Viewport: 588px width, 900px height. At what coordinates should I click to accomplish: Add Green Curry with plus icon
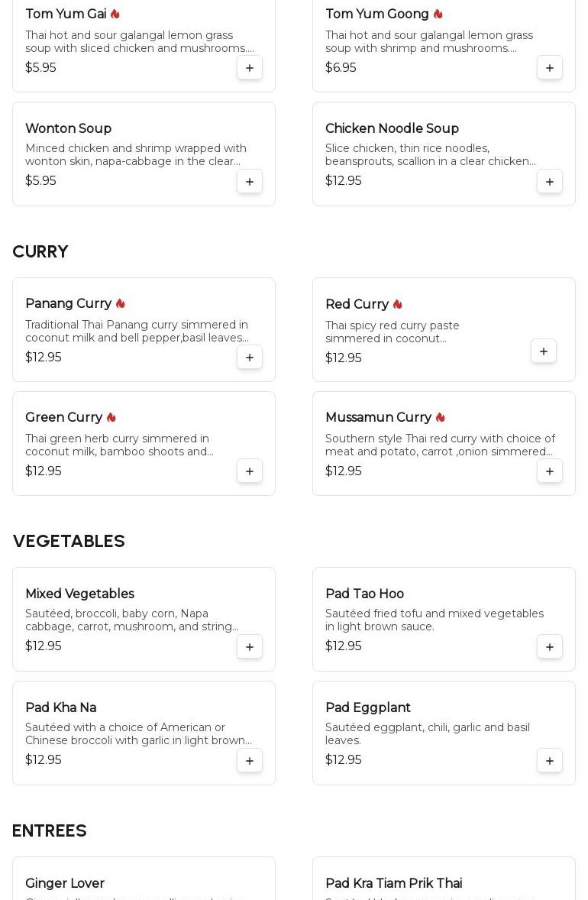click(x=250, y=471)
